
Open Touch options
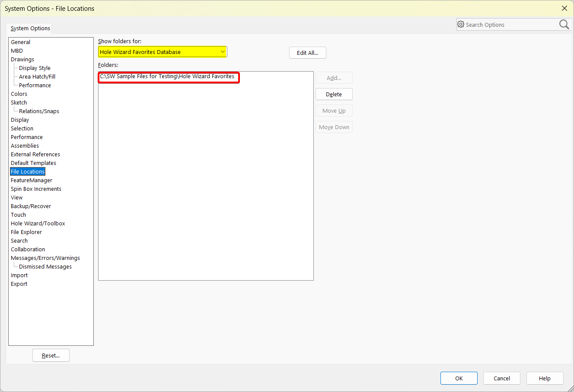pos(19,215)
